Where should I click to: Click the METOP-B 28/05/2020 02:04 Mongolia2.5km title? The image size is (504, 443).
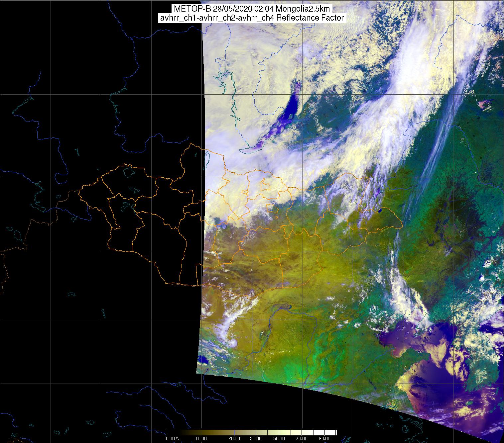252,9
